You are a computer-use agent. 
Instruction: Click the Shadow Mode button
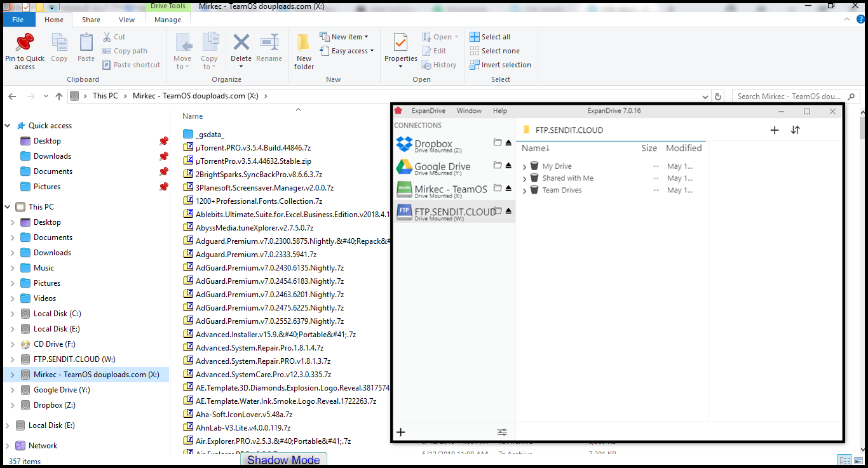[283, 460]
